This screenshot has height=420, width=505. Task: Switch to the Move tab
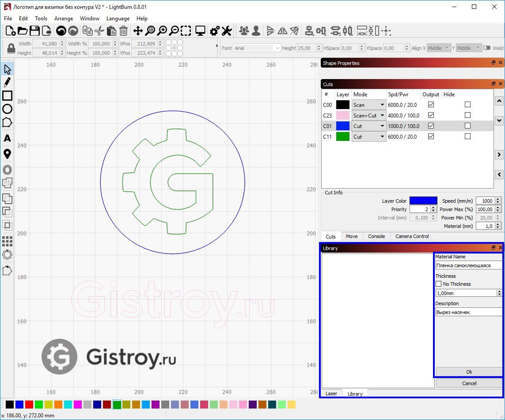pyautogui.click(x=352, y=236)
